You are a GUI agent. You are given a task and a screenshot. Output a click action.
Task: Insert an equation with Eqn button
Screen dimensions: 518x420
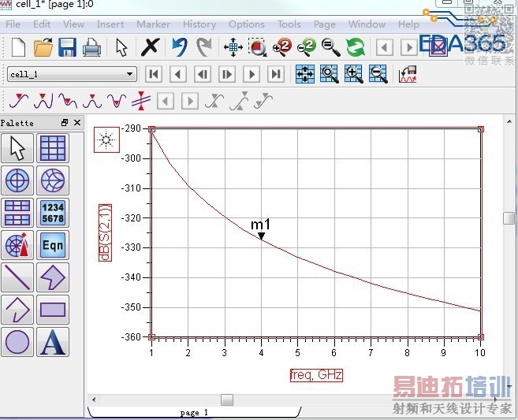click(53, 245)
